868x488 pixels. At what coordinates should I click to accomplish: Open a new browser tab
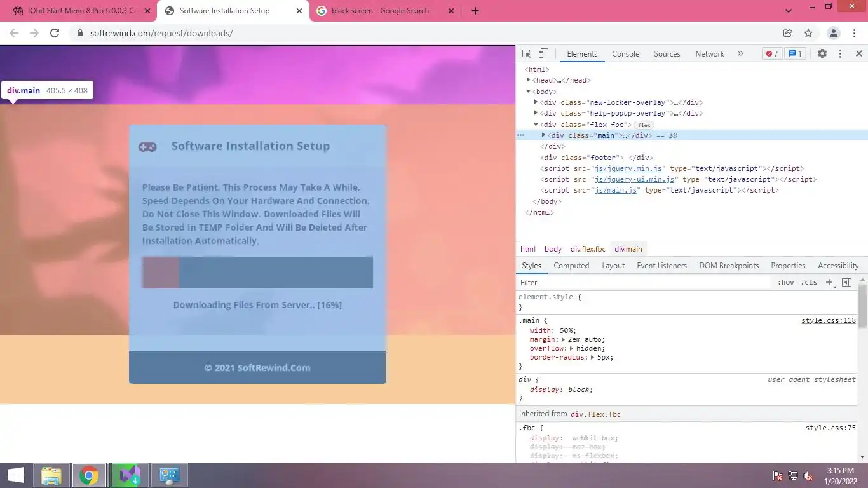click(475, 11)
